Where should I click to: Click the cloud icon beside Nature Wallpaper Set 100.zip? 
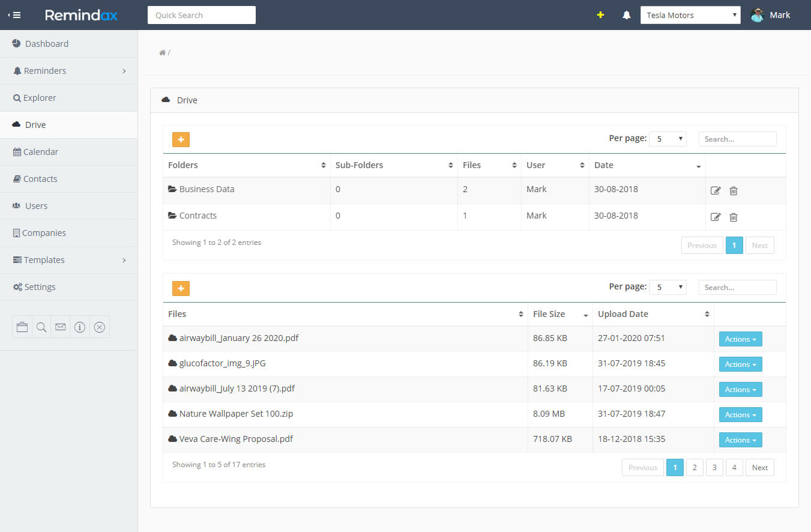(172, 414)
